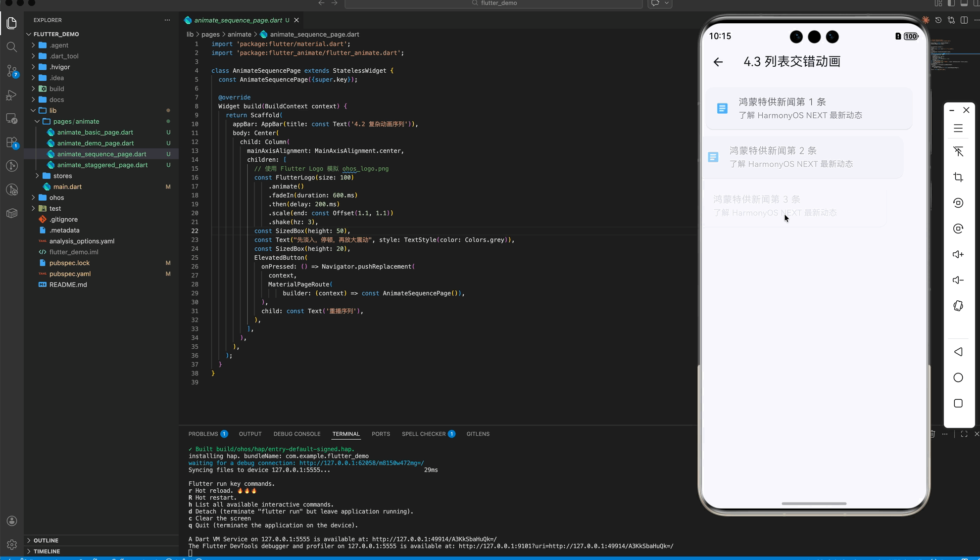The width and height of the screenshot is (980, 560).
Task: Expand the OUTLINE section
Action: click(x=46, y=540)
